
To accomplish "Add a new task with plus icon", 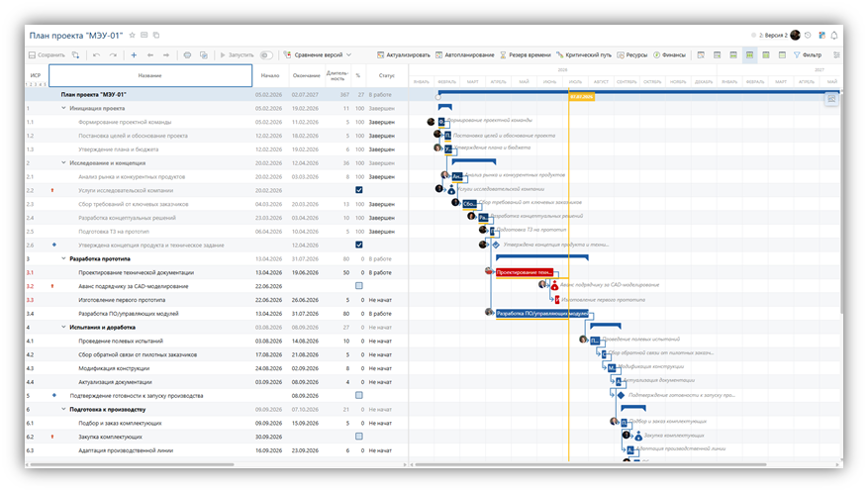I will click(134, 54).
